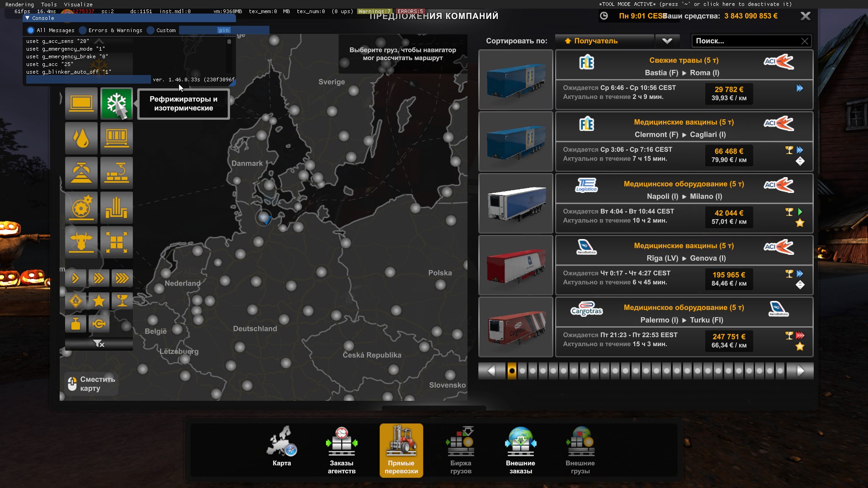This screenshot has width=868, height=488.
Task: Select the Свежие травы Bastia–Roma job
Action: point(684,80)
